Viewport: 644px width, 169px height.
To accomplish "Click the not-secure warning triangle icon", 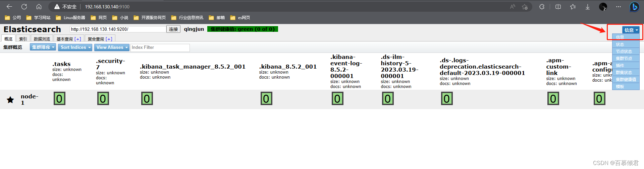I will tap(57, 7).
